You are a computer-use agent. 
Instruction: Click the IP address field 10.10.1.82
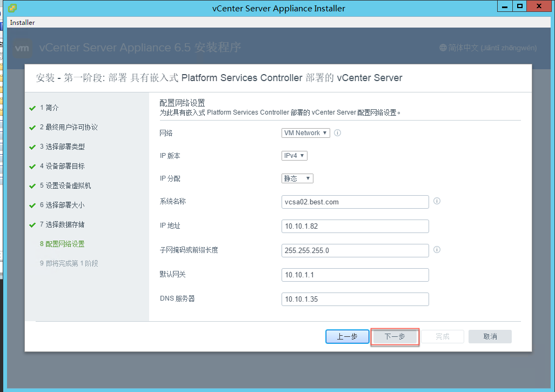[355, 226]
